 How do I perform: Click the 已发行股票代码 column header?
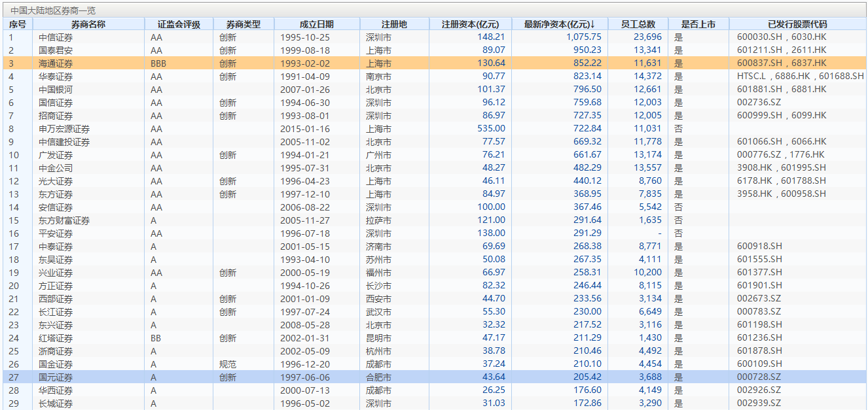(797, 24)
